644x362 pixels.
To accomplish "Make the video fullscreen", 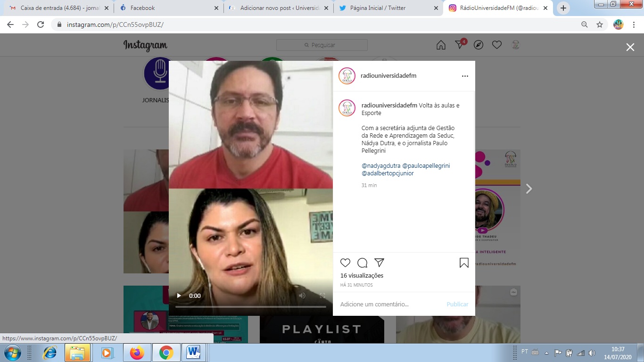I will pyautogui.click(x=322, y=296).
